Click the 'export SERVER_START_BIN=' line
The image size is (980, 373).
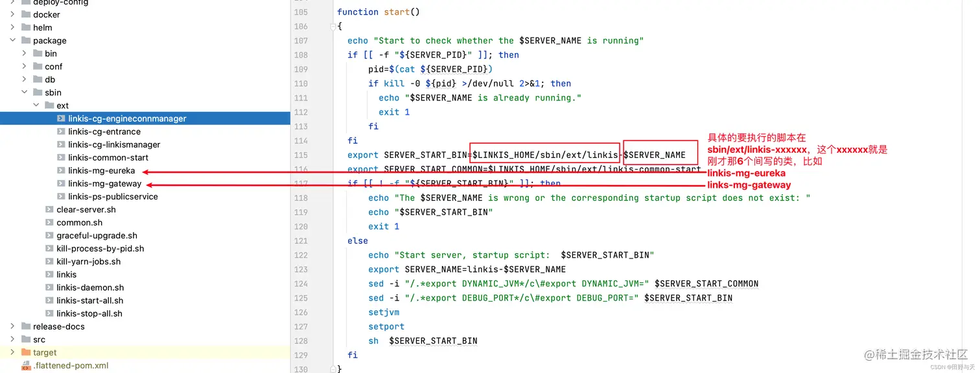pyautogui.click(x=517, y=155)
